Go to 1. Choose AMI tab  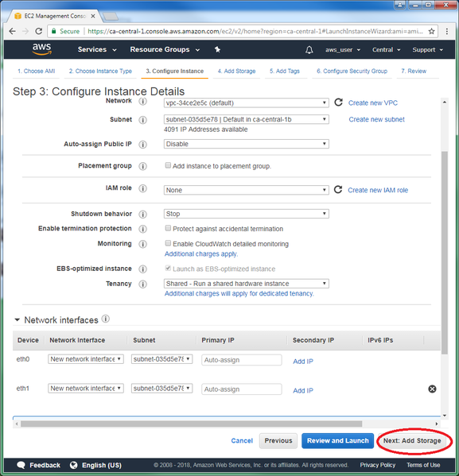pos(36,71)
